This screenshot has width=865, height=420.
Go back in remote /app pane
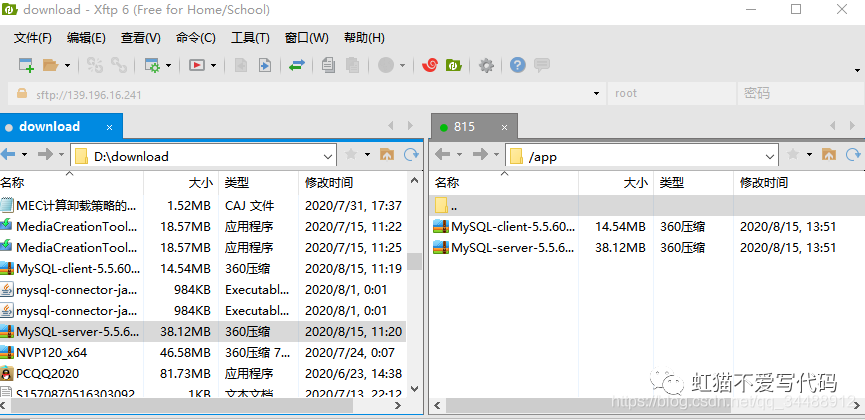tap(442, 155)
